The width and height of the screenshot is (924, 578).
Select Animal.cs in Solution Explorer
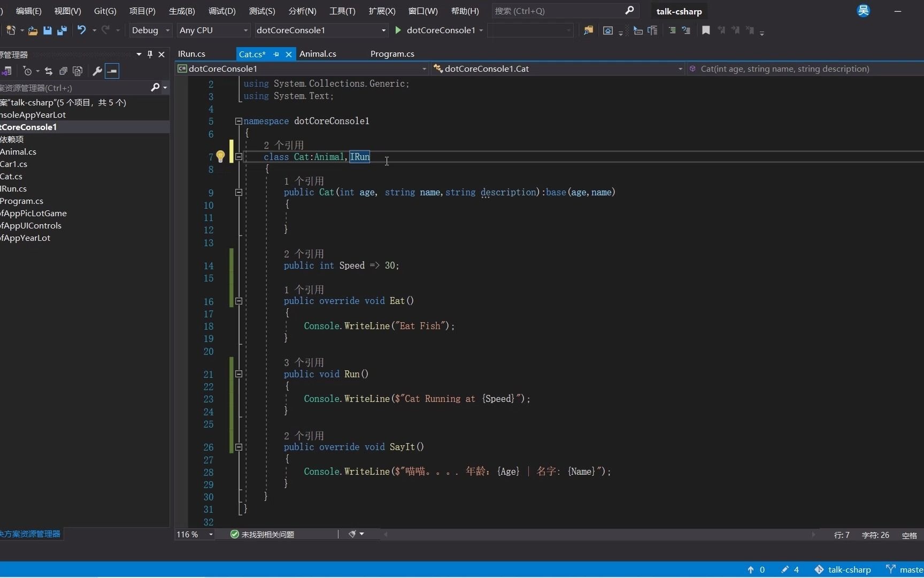click(x=18, y=151)
